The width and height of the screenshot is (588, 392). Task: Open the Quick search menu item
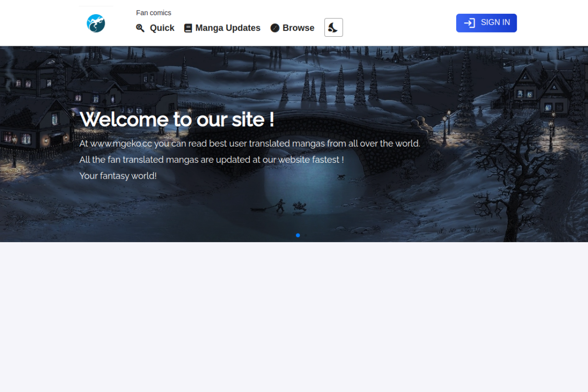pos(162,28)
